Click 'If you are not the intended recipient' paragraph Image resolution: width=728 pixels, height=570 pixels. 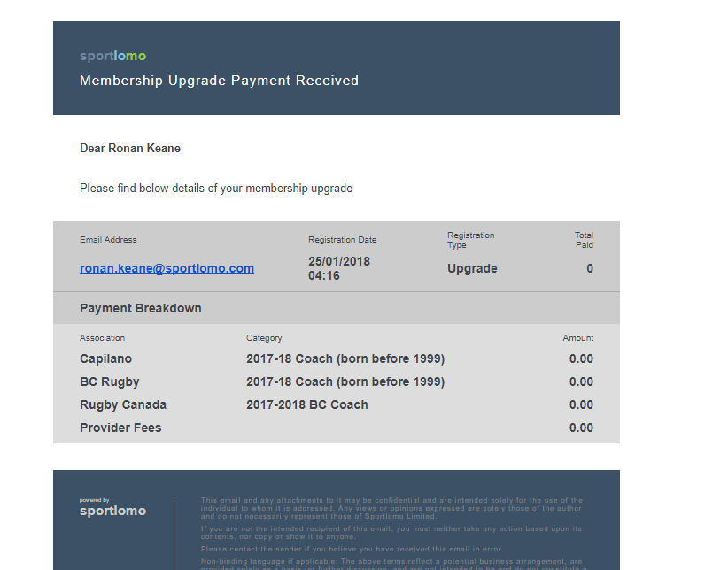[x=391, y=533]
